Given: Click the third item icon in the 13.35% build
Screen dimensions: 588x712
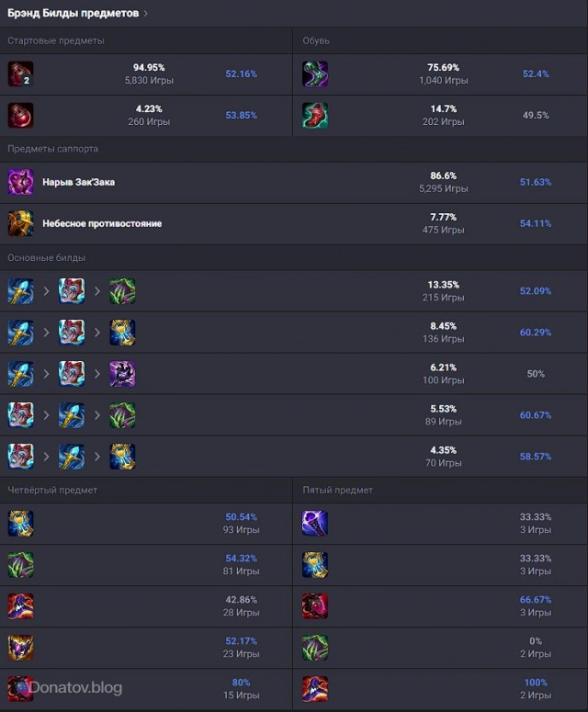Looking at the screenshot, I should coord(122,291).
